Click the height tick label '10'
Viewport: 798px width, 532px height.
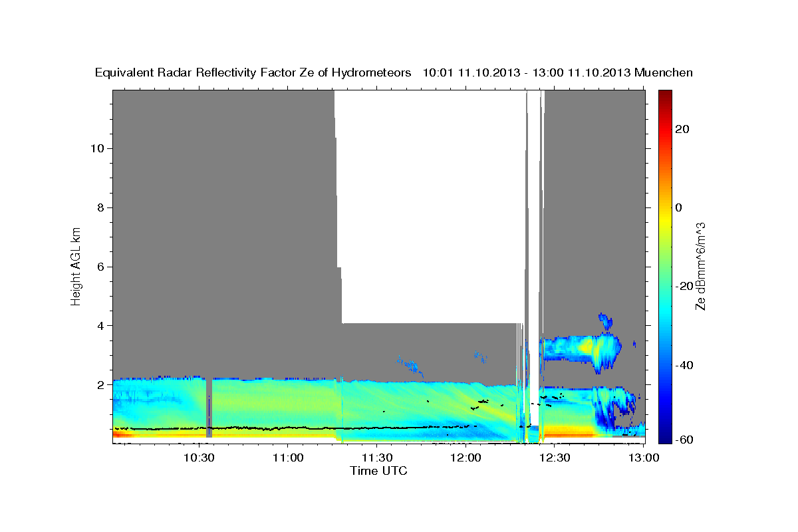click(96, 148)
